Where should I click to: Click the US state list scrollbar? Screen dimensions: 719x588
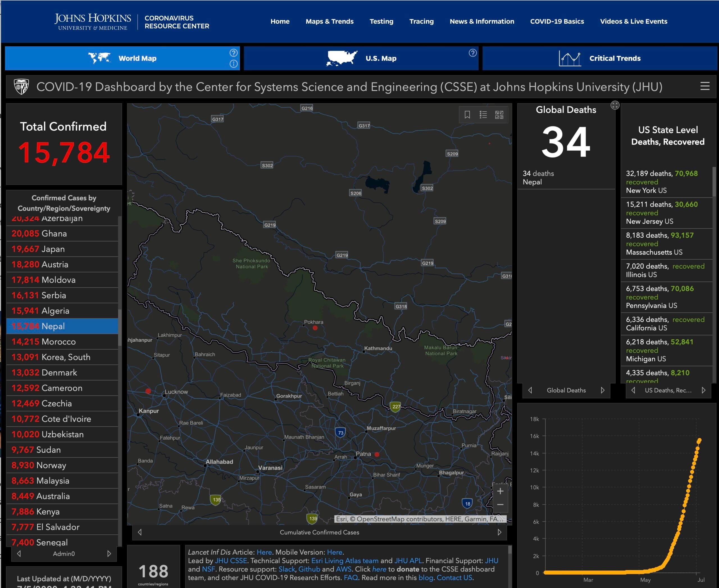tap(715, 181)
